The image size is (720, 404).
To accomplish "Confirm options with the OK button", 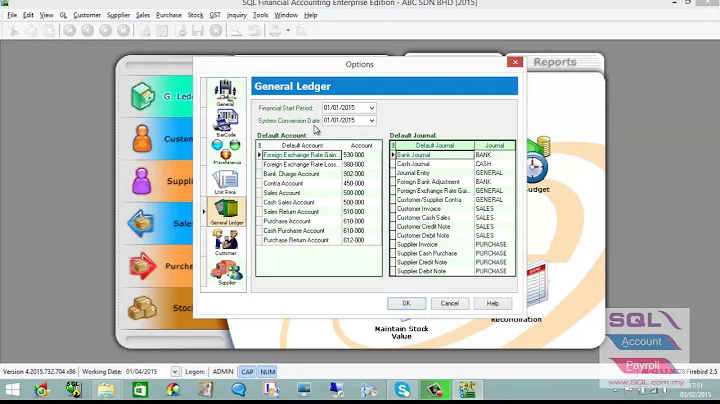I will point(406,303).
